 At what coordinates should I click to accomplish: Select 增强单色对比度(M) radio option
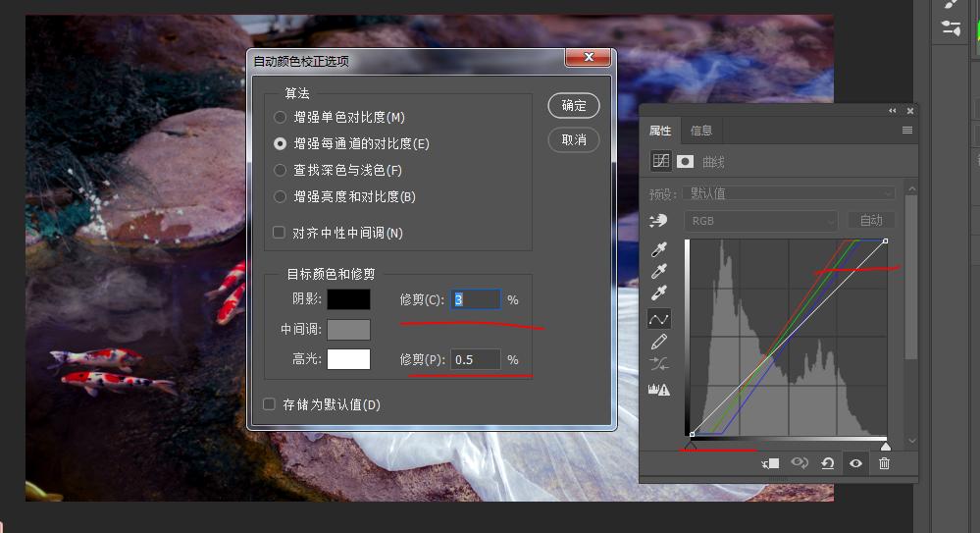click(x=280, y=117)
